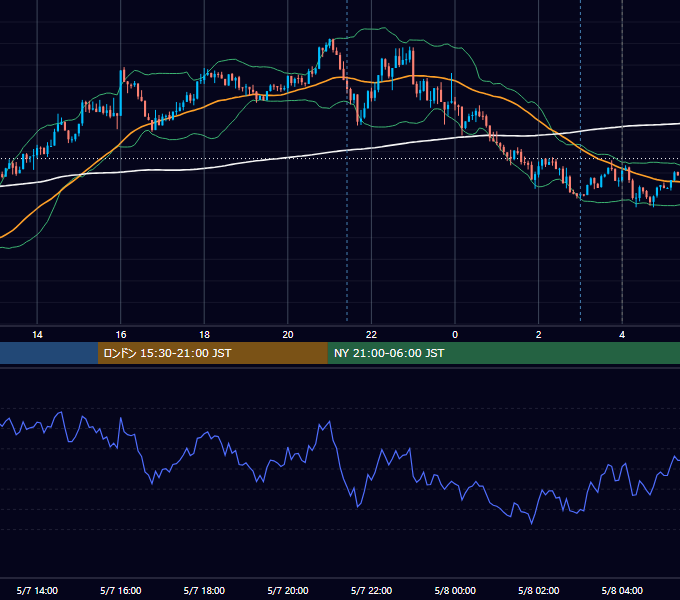The height and width of the screenshot is (600, 680).
Task: Click the '5/7 16:00' date label
Action: [x=121, y=591]
